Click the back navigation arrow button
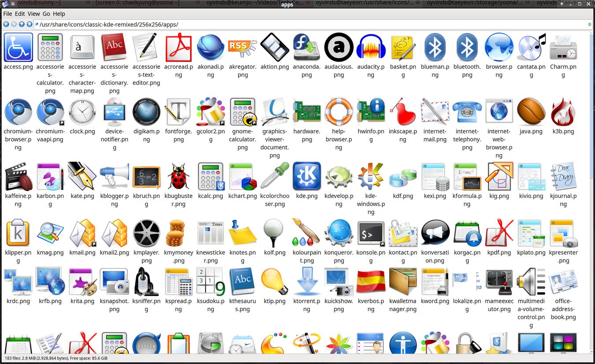The image size is (595, 364). pyautogui.click(x=6, y=24)
